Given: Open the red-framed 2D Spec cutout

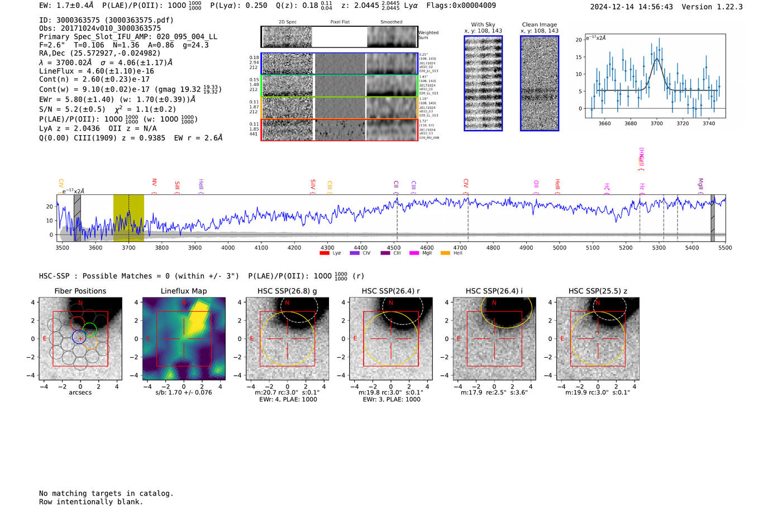Looking at the screenshot, I should 288,130.
